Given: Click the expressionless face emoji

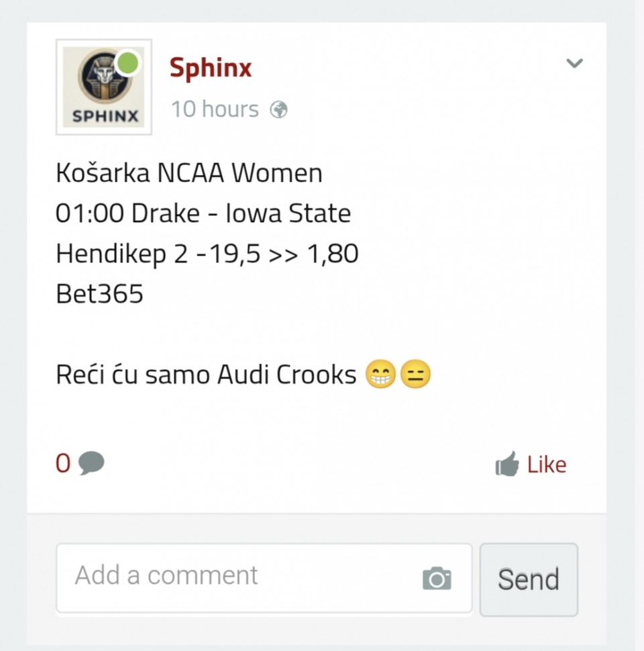Looking at the screenshot, I should 415,375.
